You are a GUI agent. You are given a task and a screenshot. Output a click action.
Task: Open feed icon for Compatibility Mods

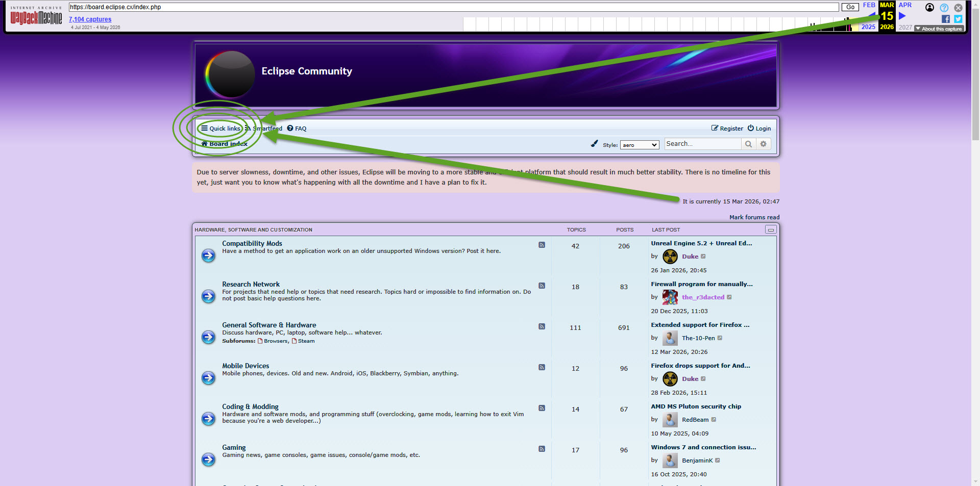[x=542, y=245]
